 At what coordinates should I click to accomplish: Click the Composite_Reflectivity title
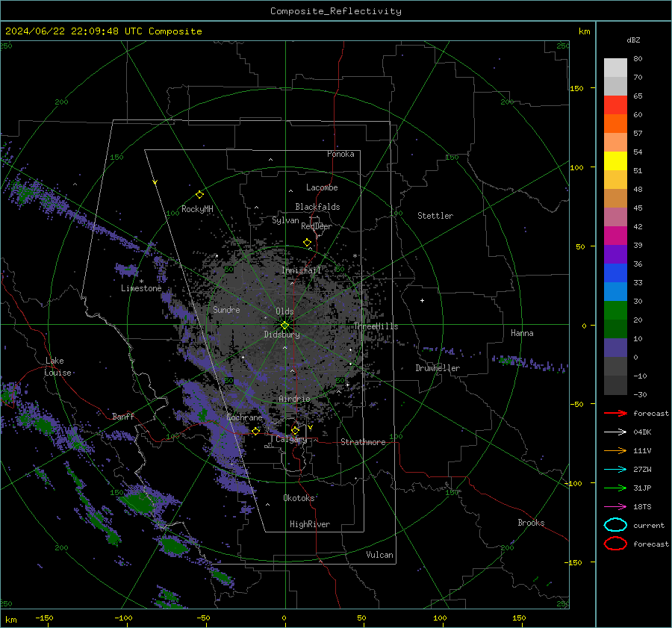click(x=336, y=11)
